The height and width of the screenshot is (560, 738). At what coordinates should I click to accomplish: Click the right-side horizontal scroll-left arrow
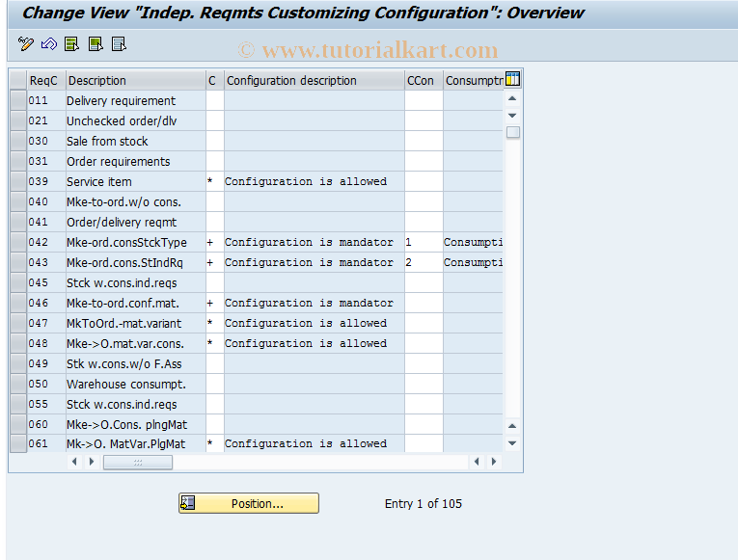click(x=477, y=462)
